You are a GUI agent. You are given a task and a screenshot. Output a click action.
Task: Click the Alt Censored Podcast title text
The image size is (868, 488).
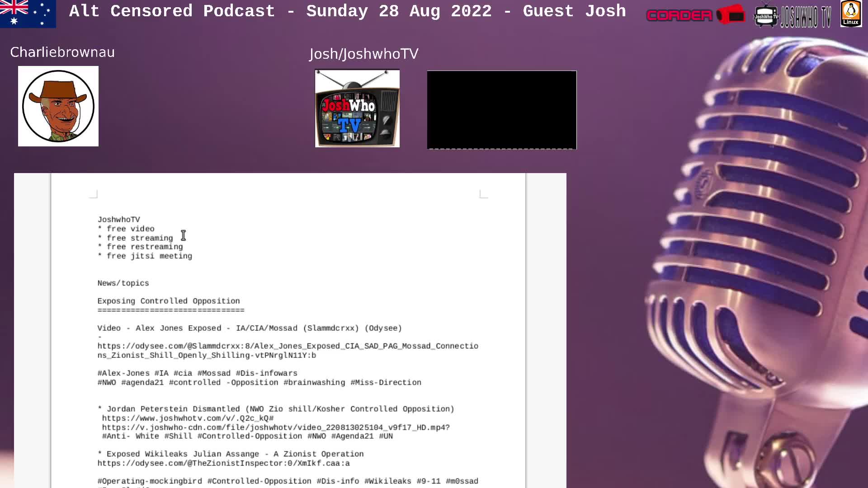pyautogui.click(x=348, y=11)
